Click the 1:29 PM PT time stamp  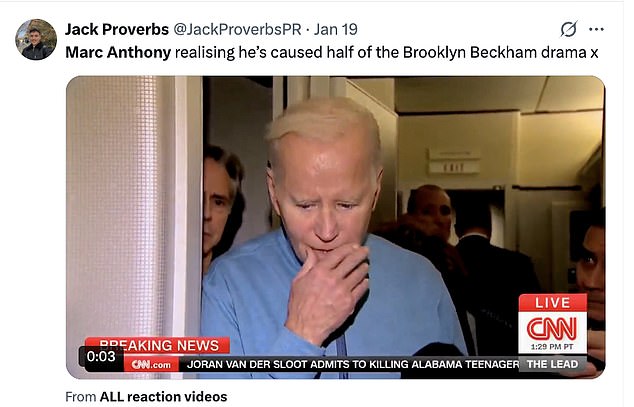[x=552, y=347]
